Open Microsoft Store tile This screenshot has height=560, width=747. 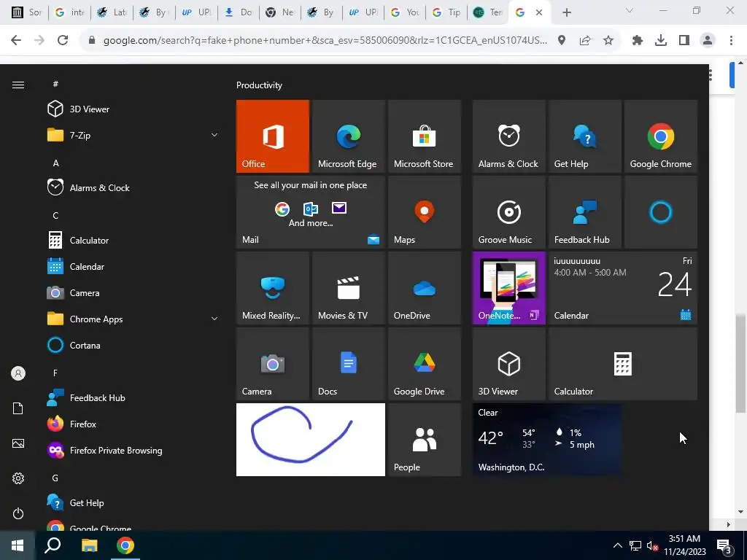coord(425,136)
